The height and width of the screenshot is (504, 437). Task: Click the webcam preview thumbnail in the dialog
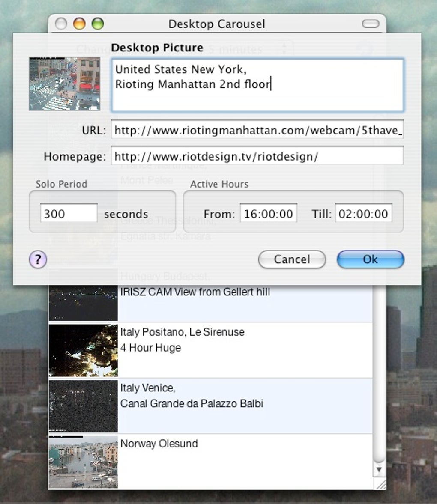tap(64, 83)
